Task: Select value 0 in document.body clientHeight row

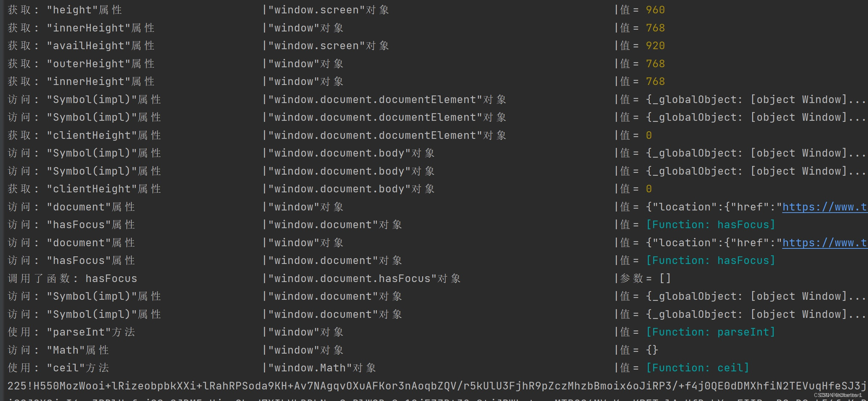Action: coord(649,189)
